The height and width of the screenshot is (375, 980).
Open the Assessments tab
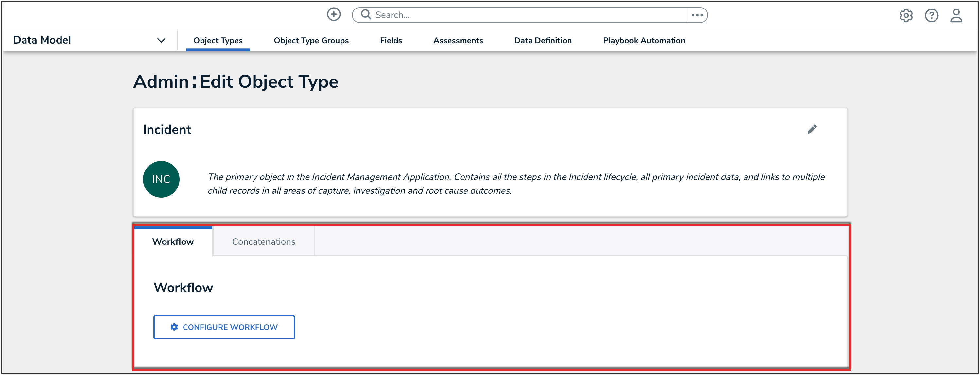click(x=458, y=40)
